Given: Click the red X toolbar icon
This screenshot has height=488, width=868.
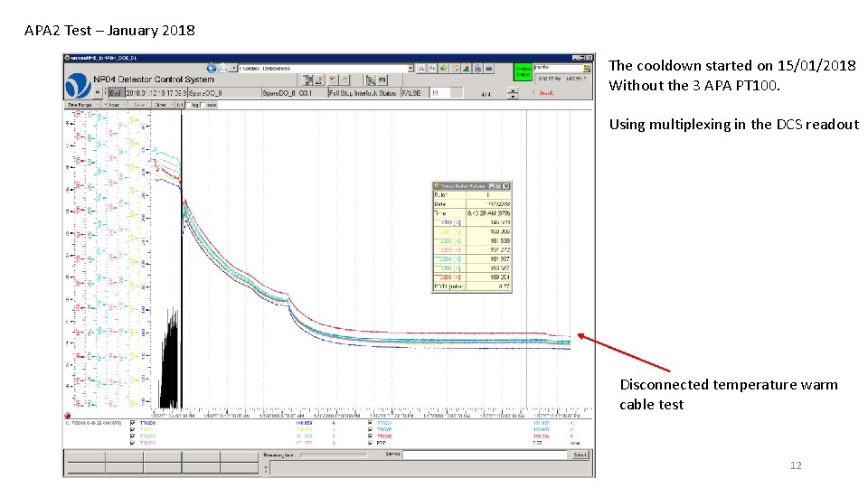Looking at the screenshot, I should 421,69.
